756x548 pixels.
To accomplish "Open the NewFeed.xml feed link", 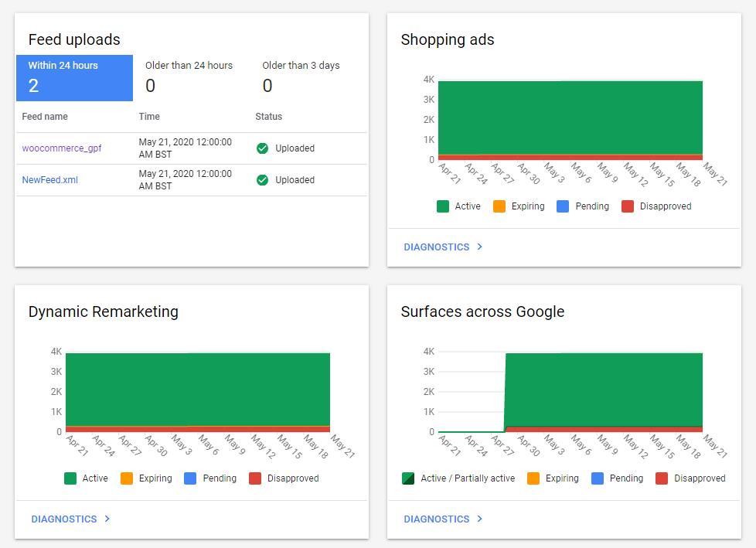I will [49, 180].
